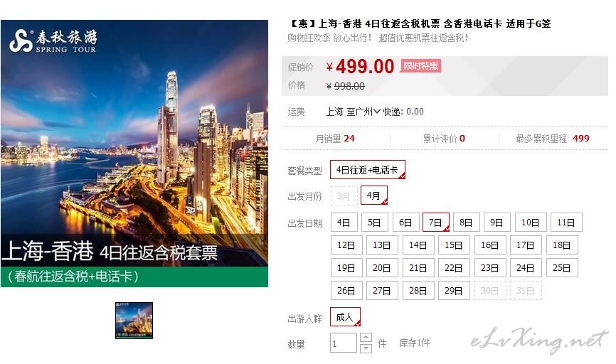
Task: Pick departure date 11日
Action: point(566,223)
